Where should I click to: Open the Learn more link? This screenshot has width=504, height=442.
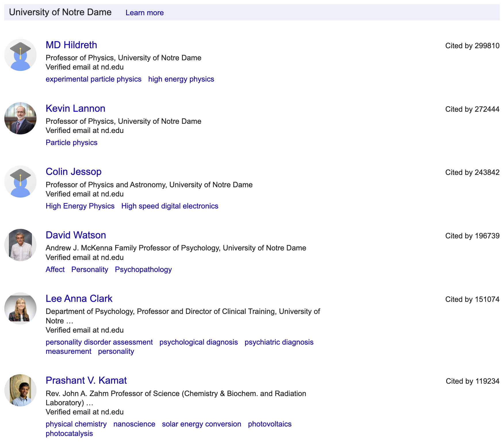145,13
